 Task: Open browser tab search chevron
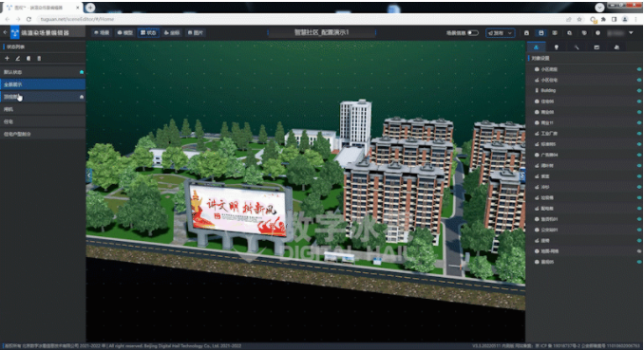point(599,8)
